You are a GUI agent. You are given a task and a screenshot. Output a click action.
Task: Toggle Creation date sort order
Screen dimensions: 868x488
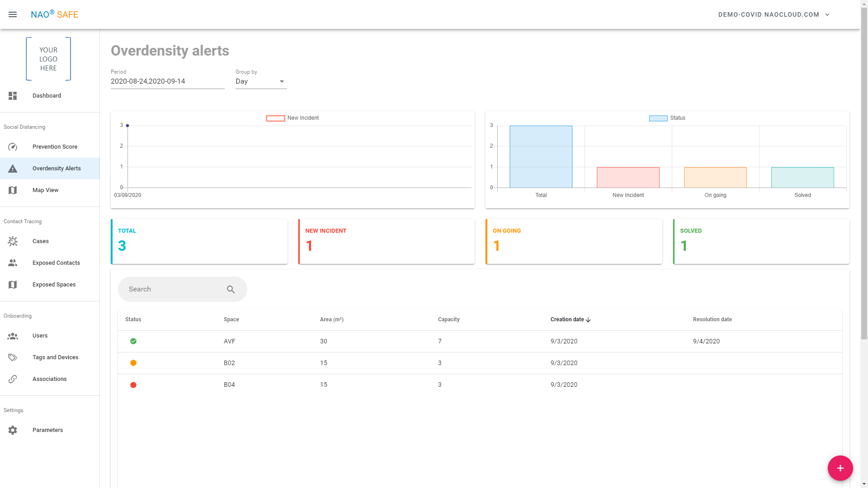point(567,319)
